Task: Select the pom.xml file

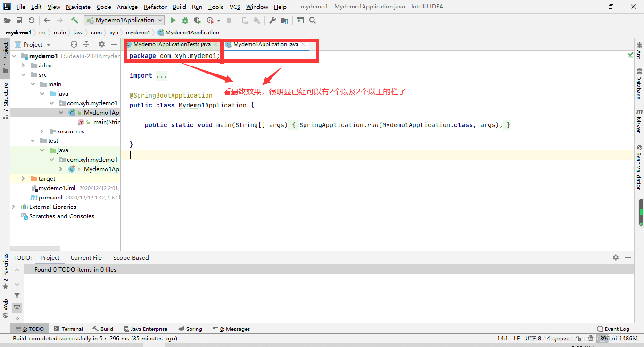Action: tap(50, 198)
